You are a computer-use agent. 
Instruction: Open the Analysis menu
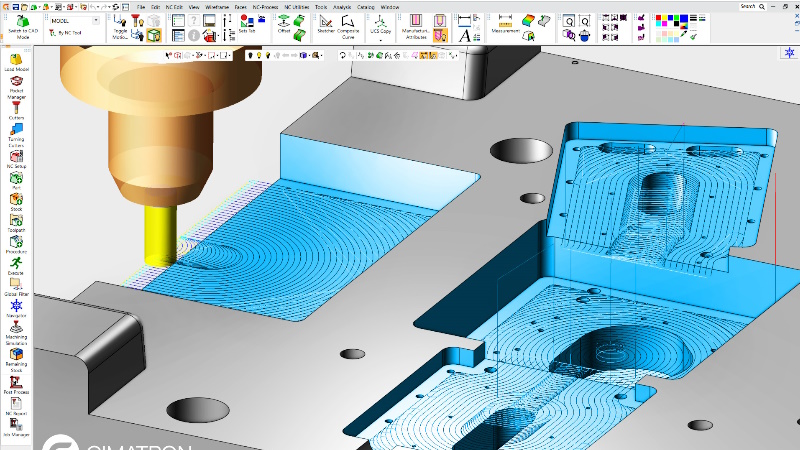342,7
